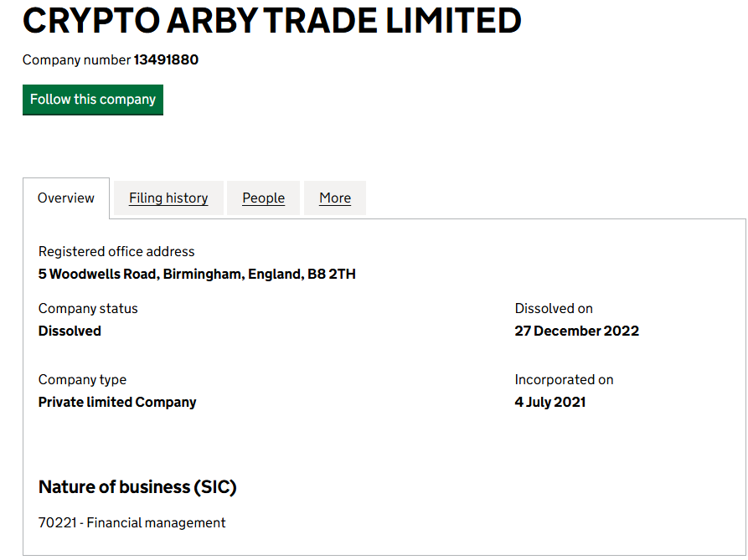Image resolution: width=748 pixels, height=560 pixels.
Task: Click the Company type label
Action: coord(82,380)
